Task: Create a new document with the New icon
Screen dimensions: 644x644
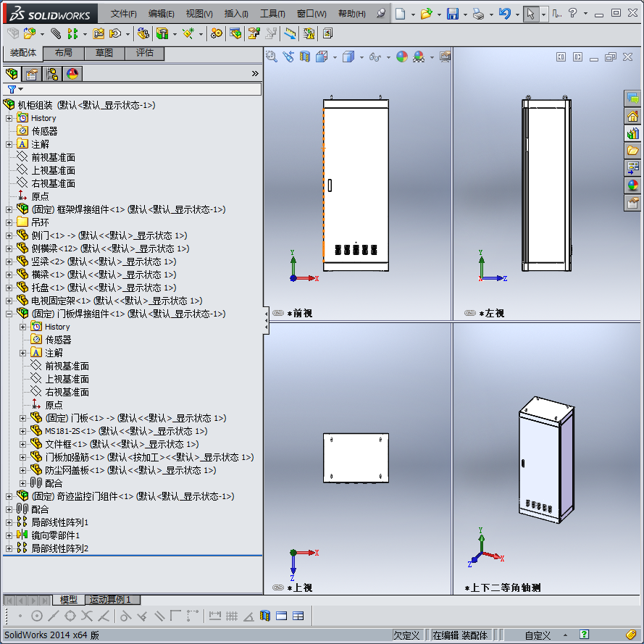Action: pos(400,14)
